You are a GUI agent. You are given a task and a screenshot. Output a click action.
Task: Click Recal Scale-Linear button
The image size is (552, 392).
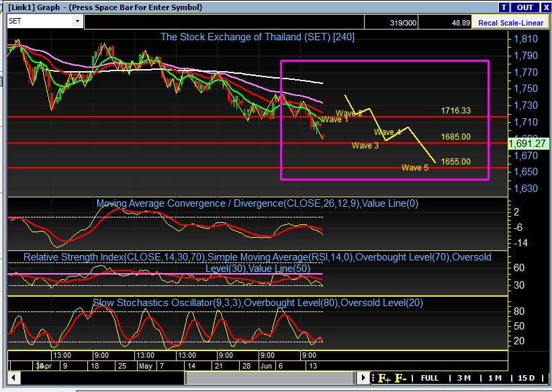(510, 23)
